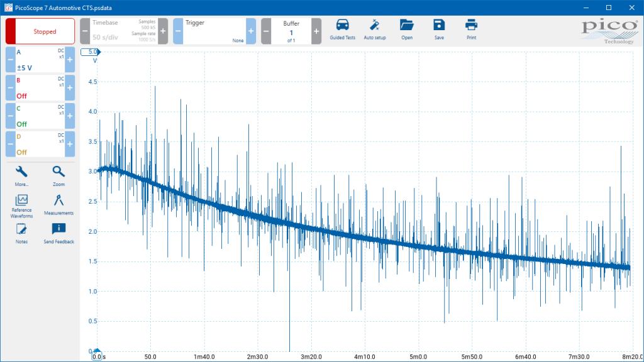
Task: Open the Notes editor
Action: 21,234
